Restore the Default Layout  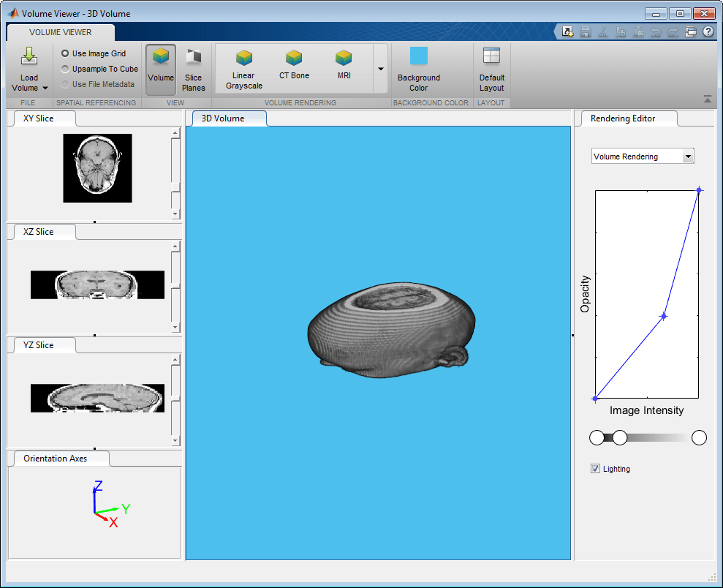(x=491, y=67)
